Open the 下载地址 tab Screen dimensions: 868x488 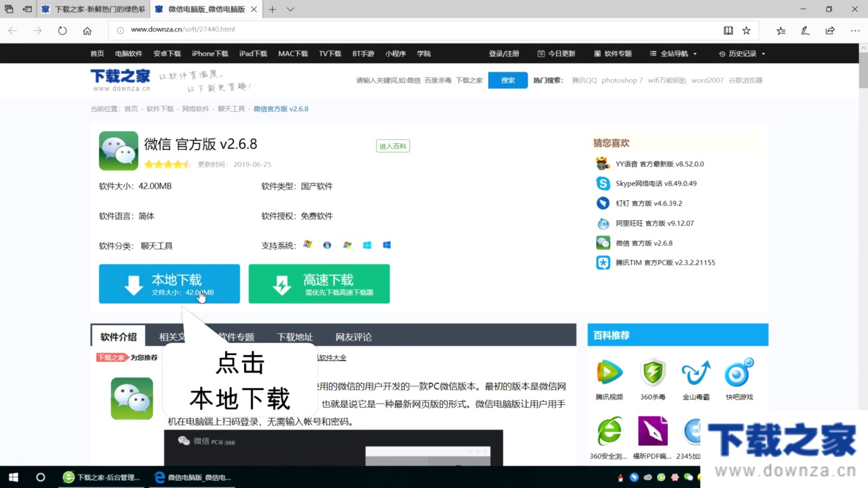[x=295, y=337]
